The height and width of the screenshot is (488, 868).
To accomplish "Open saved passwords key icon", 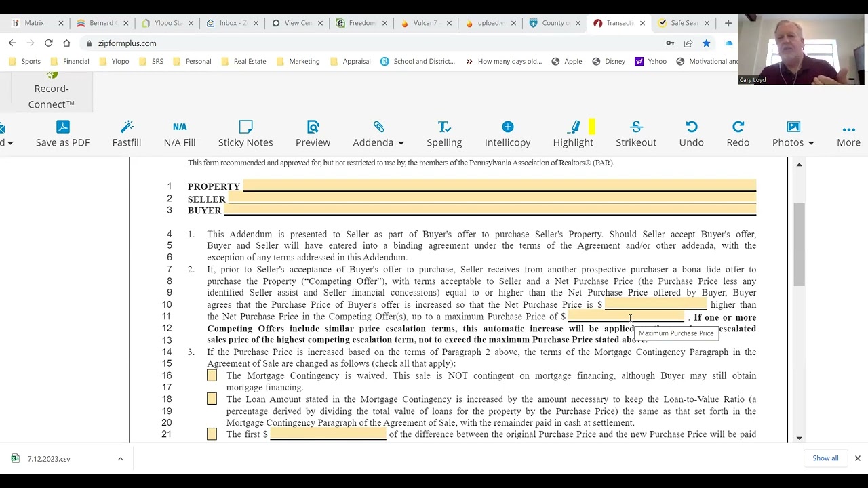I will pos(670,43).
